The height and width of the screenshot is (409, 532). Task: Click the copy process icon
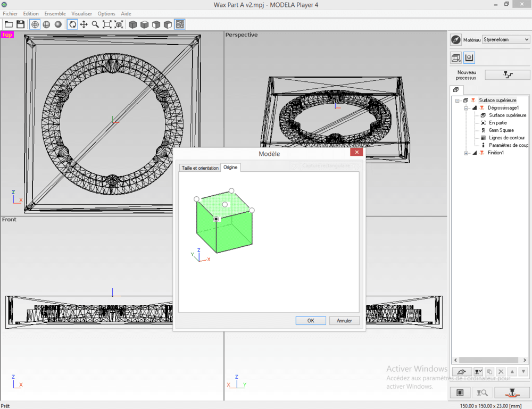[489, 372]
